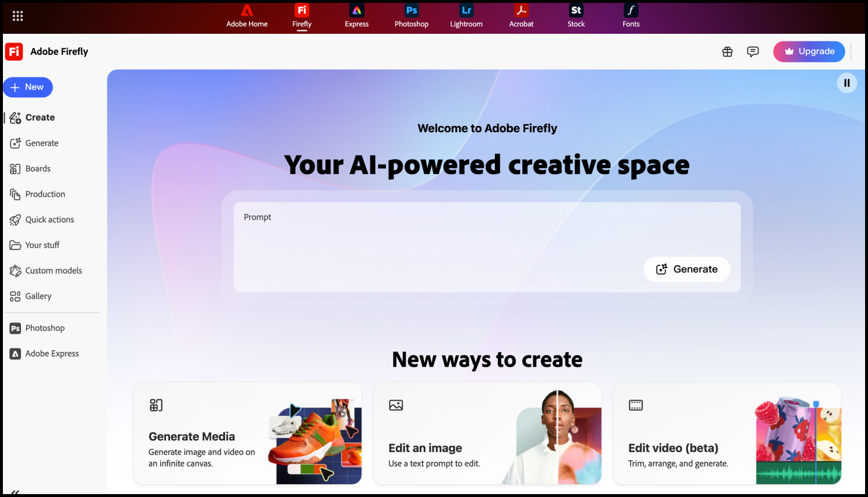Screen dimensions: 868x497
Task: Click the Generate button in prompt box
Action: point(687,269)
